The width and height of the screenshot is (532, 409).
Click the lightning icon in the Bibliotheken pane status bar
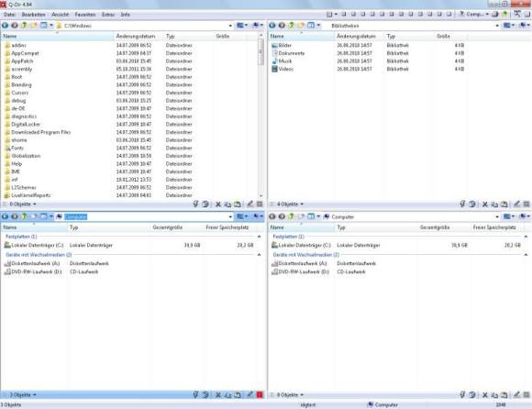[x=462, y=204]
